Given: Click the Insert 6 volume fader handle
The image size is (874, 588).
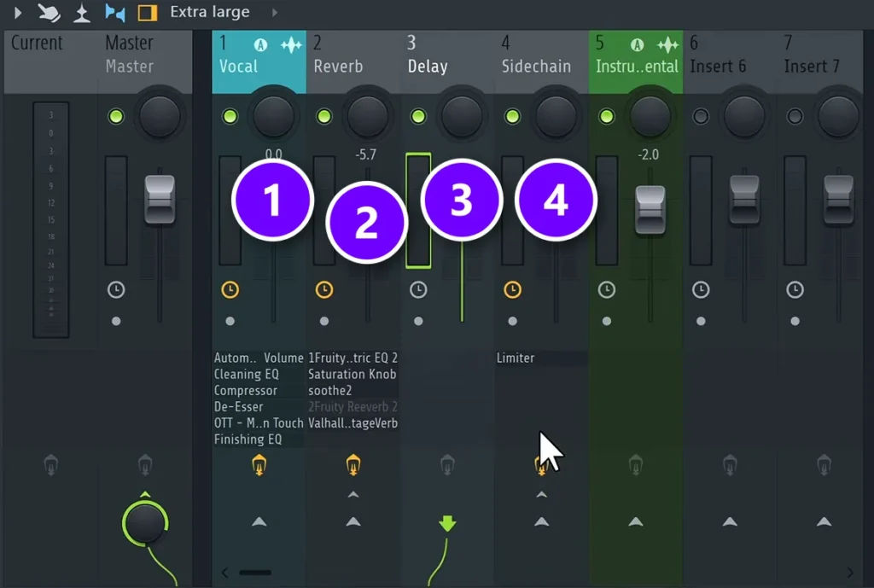Looking at the screenshot, I should [x=744, y=200].
